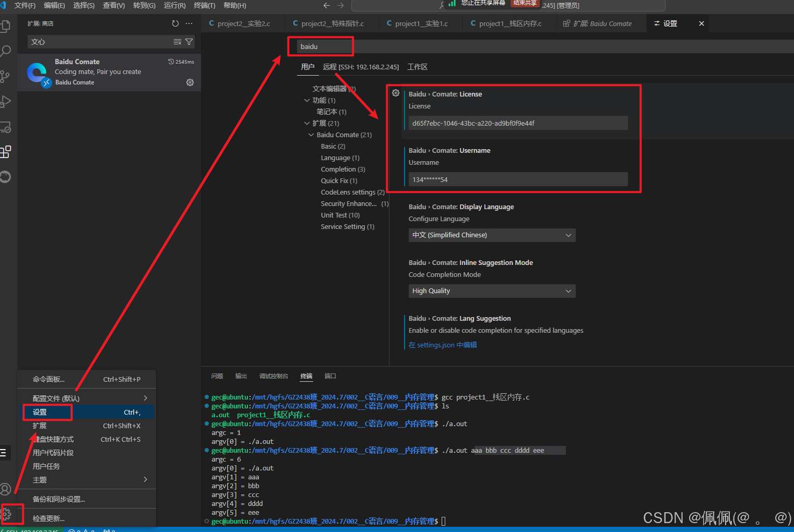Collapse 扩展 (21) tree section
The image size is (794, 532).
point(307,123)
